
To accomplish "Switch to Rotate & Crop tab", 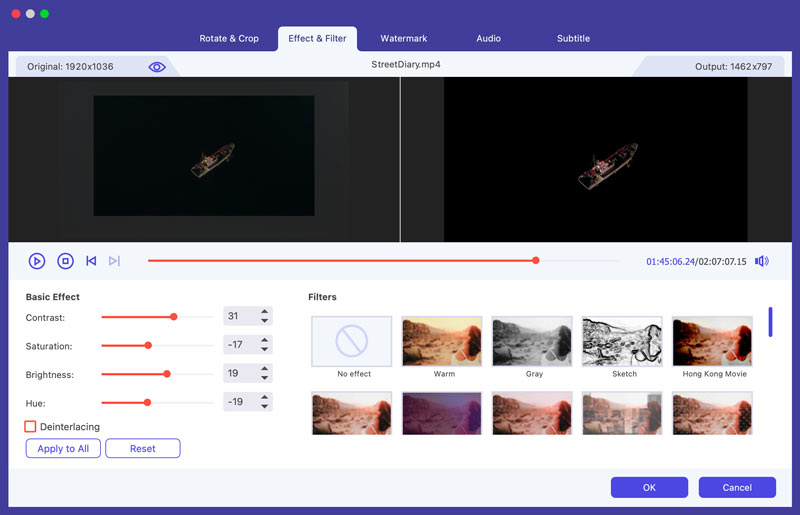I will click(x=229, y=38).
